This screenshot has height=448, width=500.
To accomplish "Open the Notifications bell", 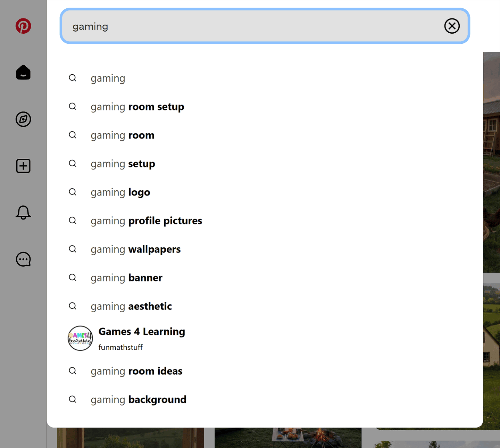I will [x=23, y=213].
